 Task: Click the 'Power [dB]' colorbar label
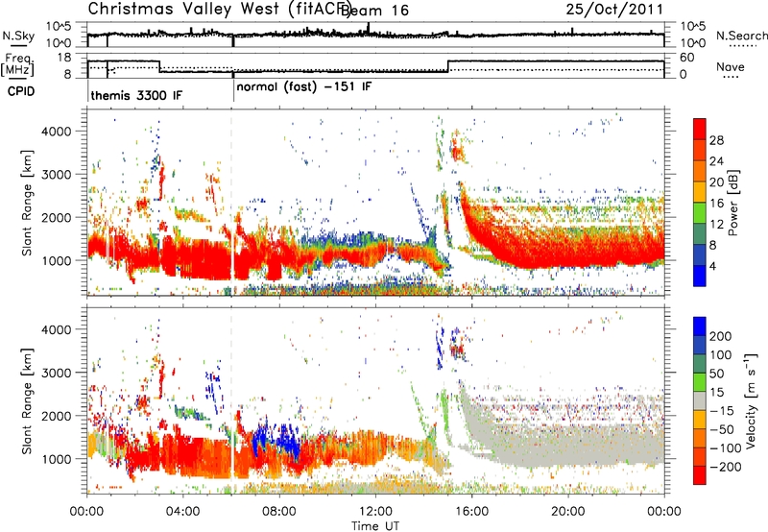click(733, 203)
